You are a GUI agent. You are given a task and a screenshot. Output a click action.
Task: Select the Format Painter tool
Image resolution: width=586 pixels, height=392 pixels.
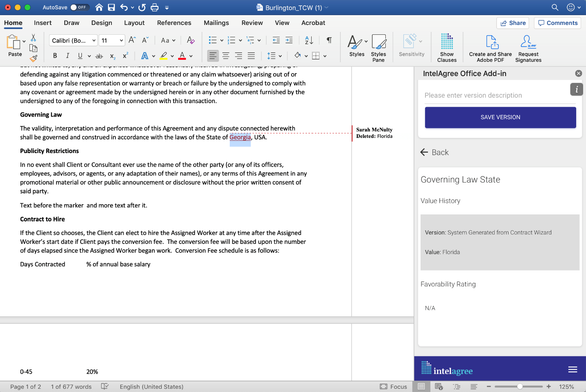click(34, 59)
